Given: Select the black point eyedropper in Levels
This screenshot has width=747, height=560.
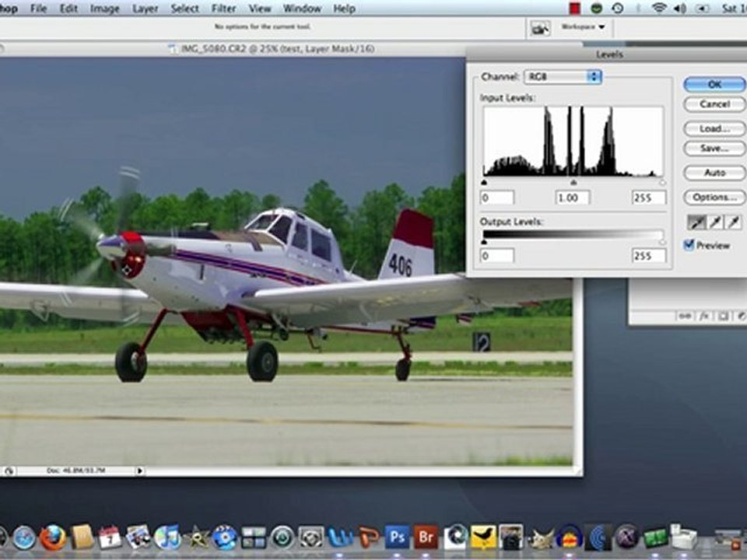Looking at the screenshot, I should pos(696,222).
